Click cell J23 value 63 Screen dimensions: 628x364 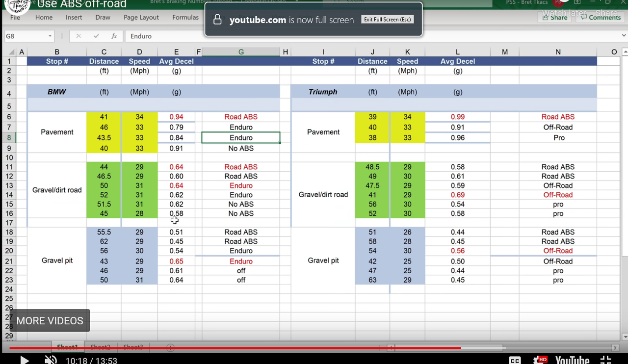click(372, 280)
